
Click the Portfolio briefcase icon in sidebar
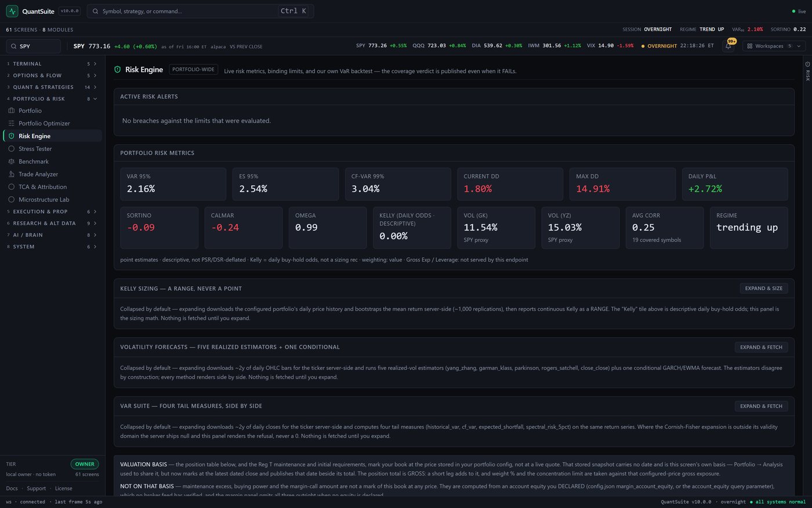pyautogui.click(x=11, y=110)
